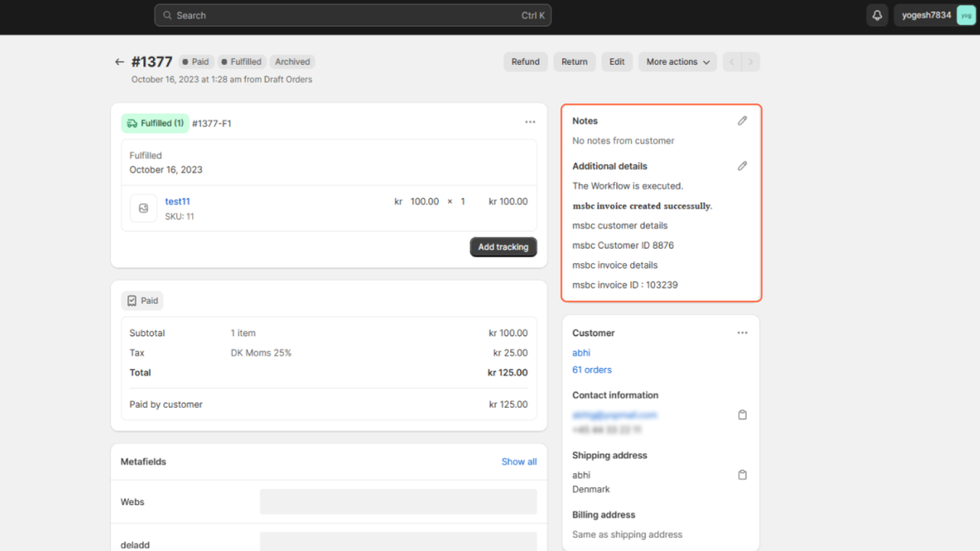Edit Additional details with the pencil icon
Viewport: 980px width, 551px height.
click(x=742, y=166)
